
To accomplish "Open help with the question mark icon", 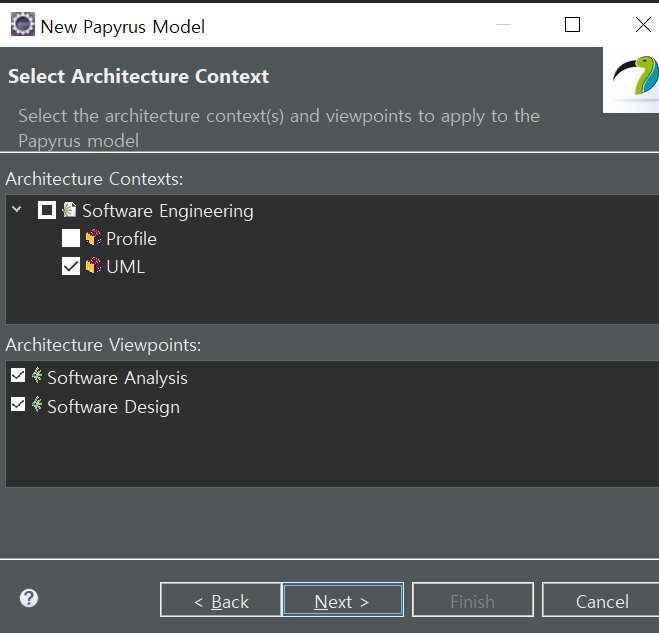I will pyautogui.click(x=29, y=598).
